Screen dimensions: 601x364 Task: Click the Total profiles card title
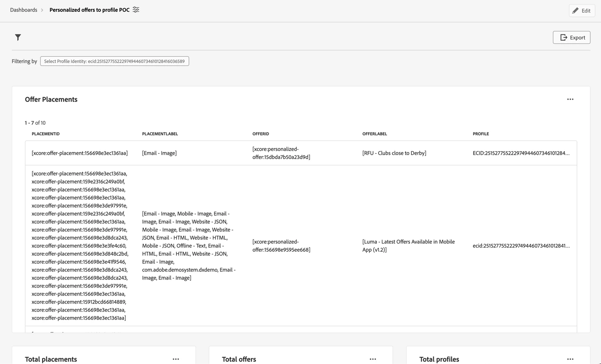[x=439, y=359]
